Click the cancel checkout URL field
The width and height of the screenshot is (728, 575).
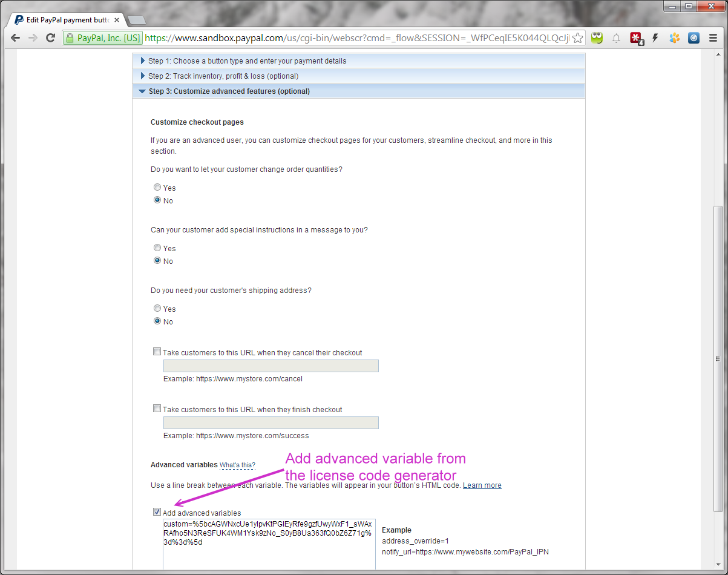[271, 366]
